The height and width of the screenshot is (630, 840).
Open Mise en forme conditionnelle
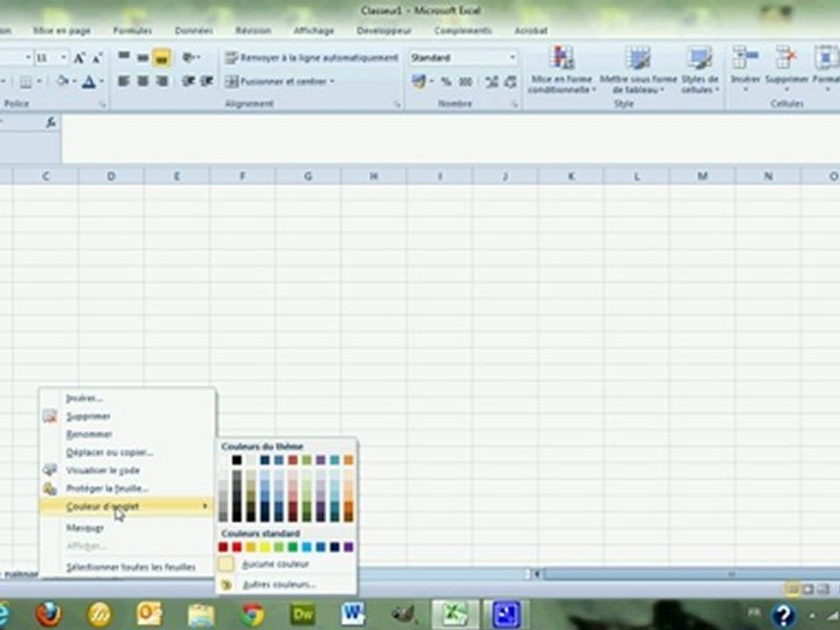[x=562, y=70]
